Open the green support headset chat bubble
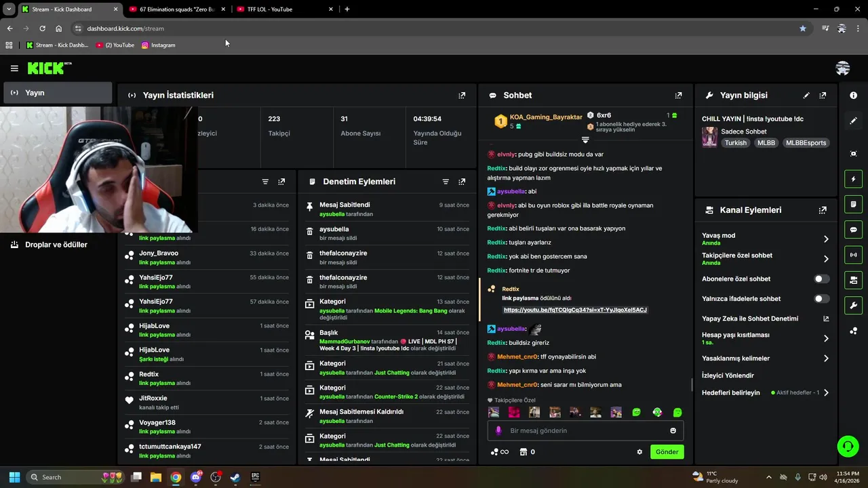This screenshot has width=868, height=488. coord(848,446)
